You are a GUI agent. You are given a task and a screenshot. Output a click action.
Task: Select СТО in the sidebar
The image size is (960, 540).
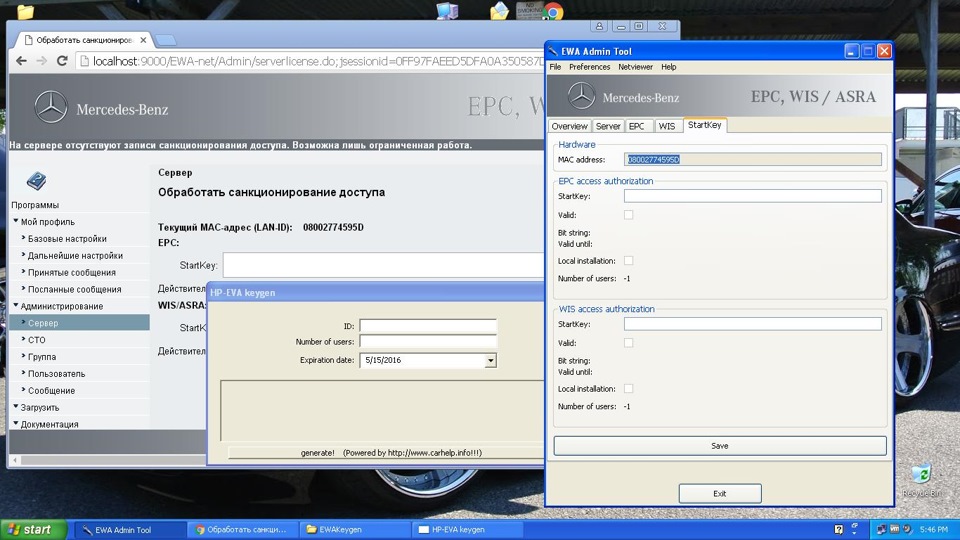coord(37,340)
